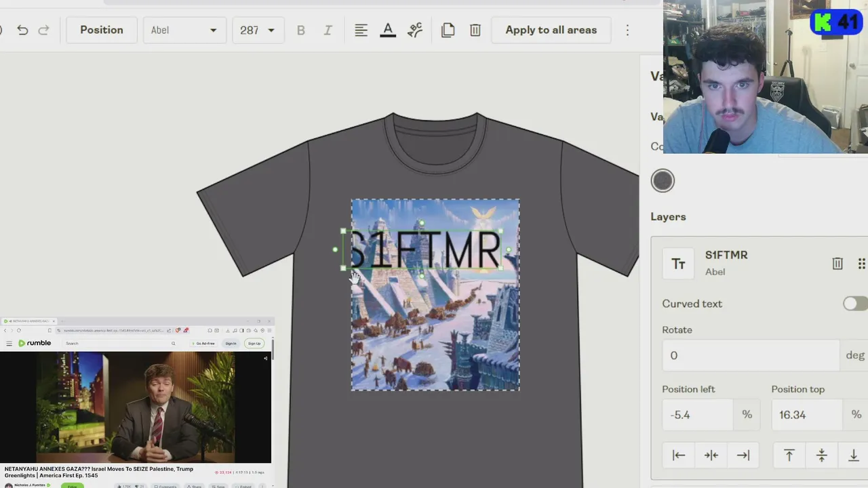This screenshot has height=488, width=868.
Task: Open the Position options
Action: [102, 30]
